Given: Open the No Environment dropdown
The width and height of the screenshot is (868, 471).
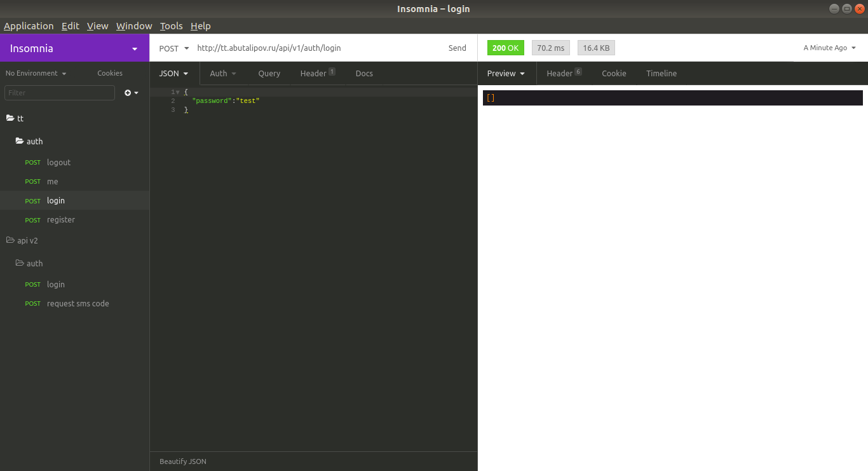Looking at the screenshot, I should click(x=36, y=73).
